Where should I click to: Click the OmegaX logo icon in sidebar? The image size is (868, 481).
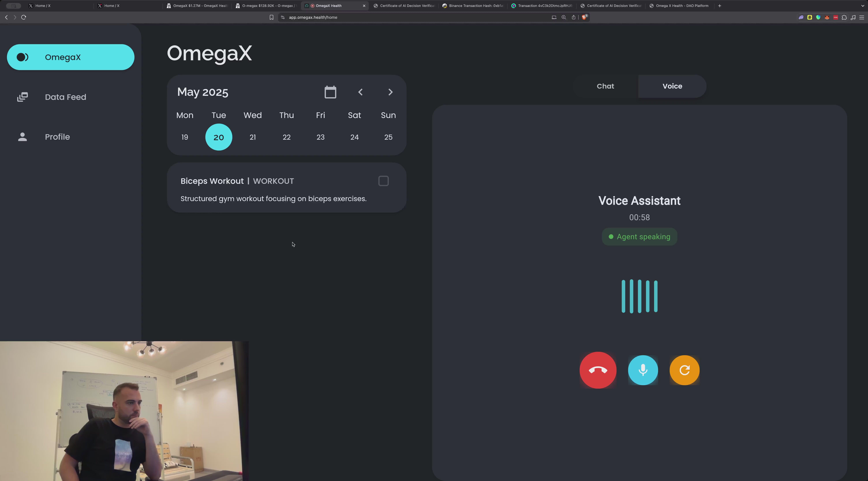pos(23,57)
